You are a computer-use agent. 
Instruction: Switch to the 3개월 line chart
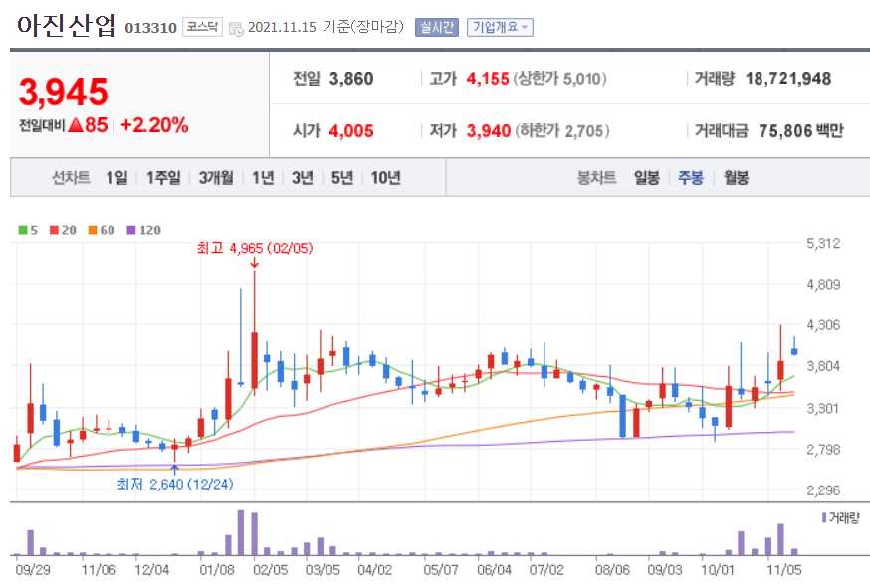point(216,178)
